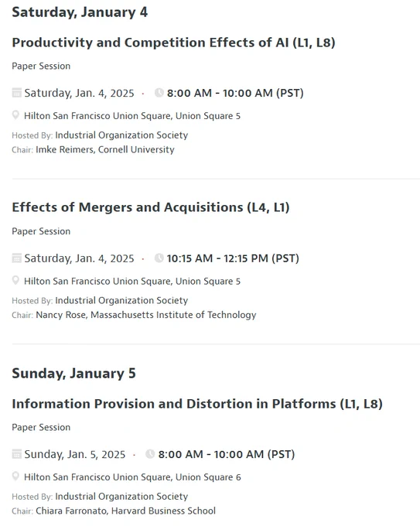This screenshot has width=420, height=526.
Task: Click clock icon beside 10:15 AM time
Action: click(159, 258)
